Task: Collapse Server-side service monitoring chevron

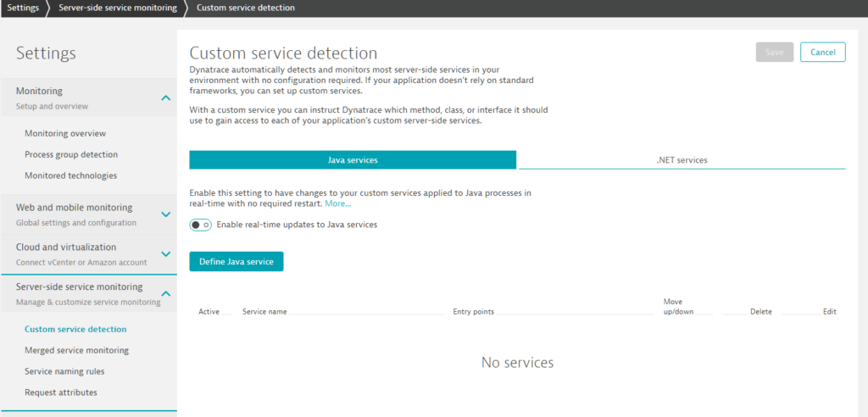Action: click(165, 293)
